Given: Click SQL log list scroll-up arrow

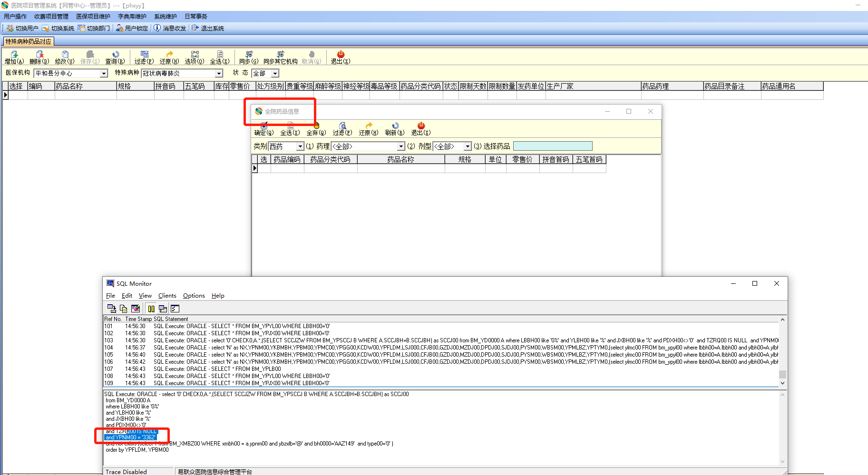Looking at the screenshot, I should click(x=782, y=320).
